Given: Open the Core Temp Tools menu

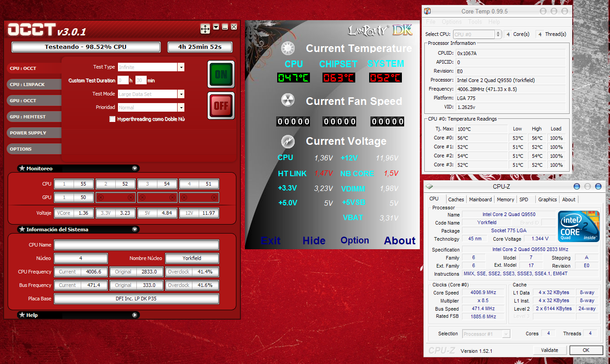Looking at the screenshot, I should click(x=475, y=22).
